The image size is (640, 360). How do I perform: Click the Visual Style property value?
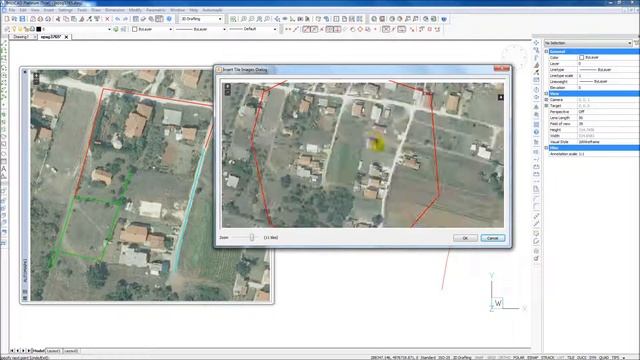click(x=608, y=142)
